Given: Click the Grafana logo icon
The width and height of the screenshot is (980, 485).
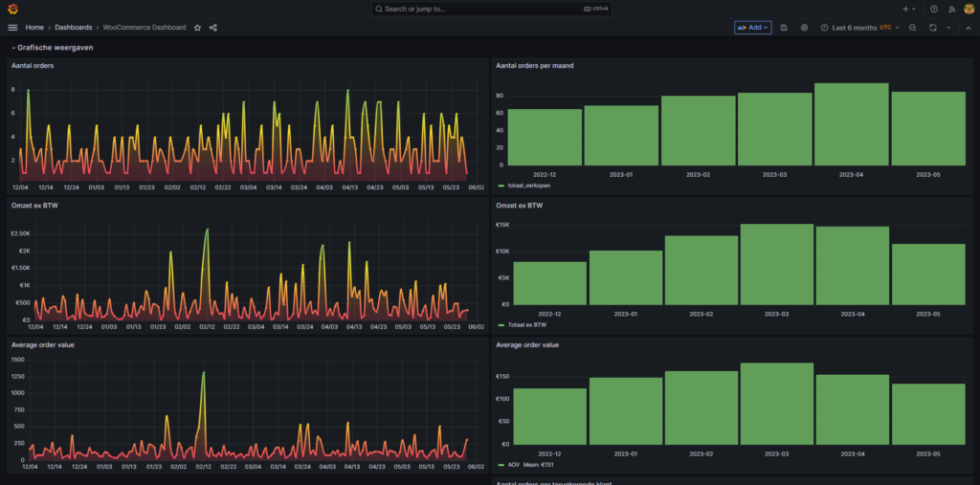Looking at the screenshot, I should pos(12,9).
